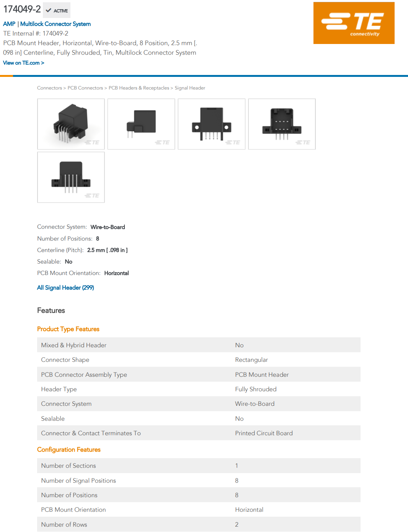Click the TE Internal # 174049-2 line

(x=36, y=33)
